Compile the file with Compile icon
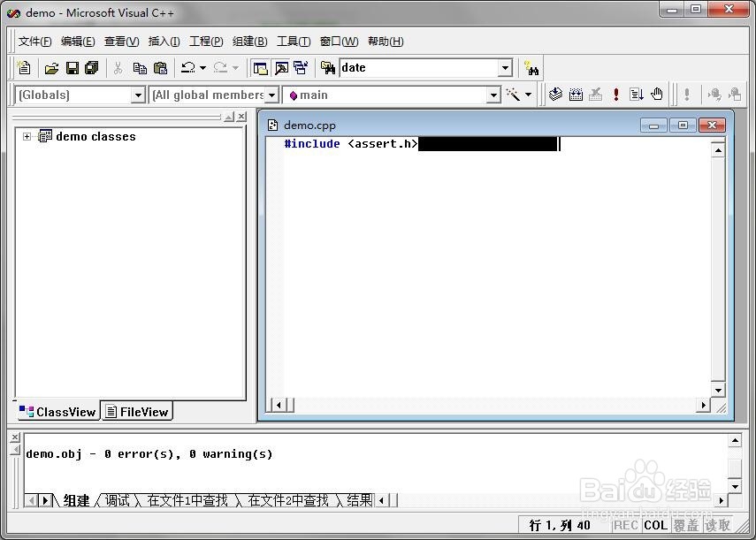The width and height of the screenshot is (756, 540). coord(555,94)
